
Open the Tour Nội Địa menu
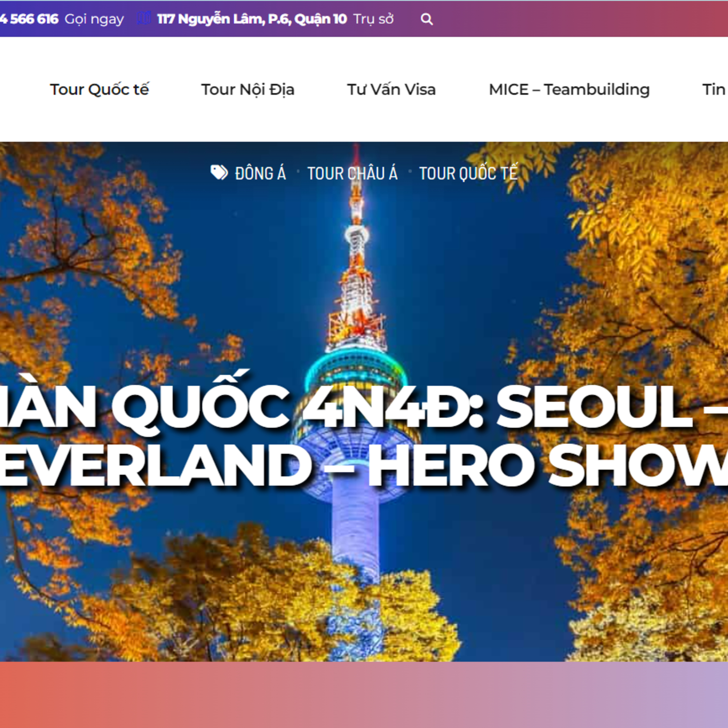pyautogui.click(x=248, y=90)
